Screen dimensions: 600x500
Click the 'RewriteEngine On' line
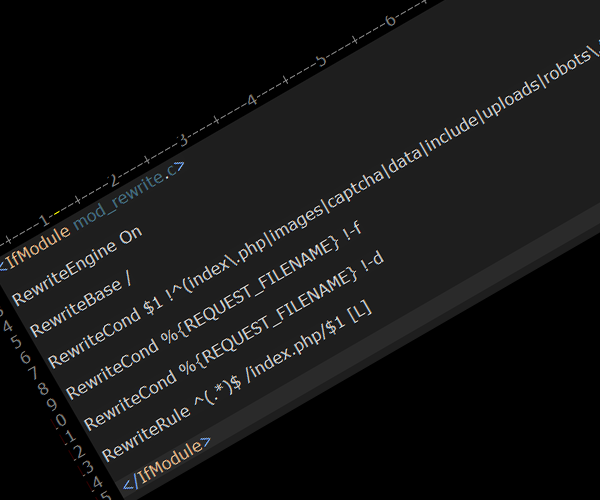[77, 266]
